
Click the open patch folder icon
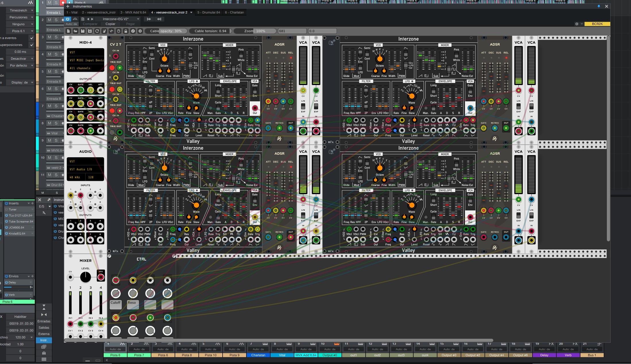(x=76, y=31)
